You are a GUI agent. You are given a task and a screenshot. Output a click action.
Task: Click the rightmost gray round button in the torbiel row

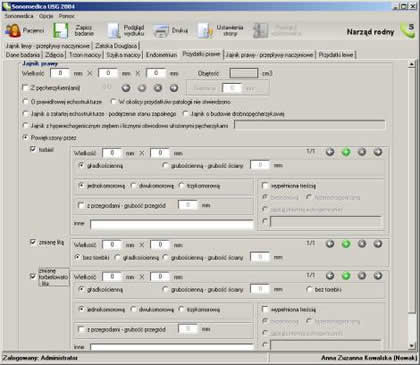click(x=378, y=152)
